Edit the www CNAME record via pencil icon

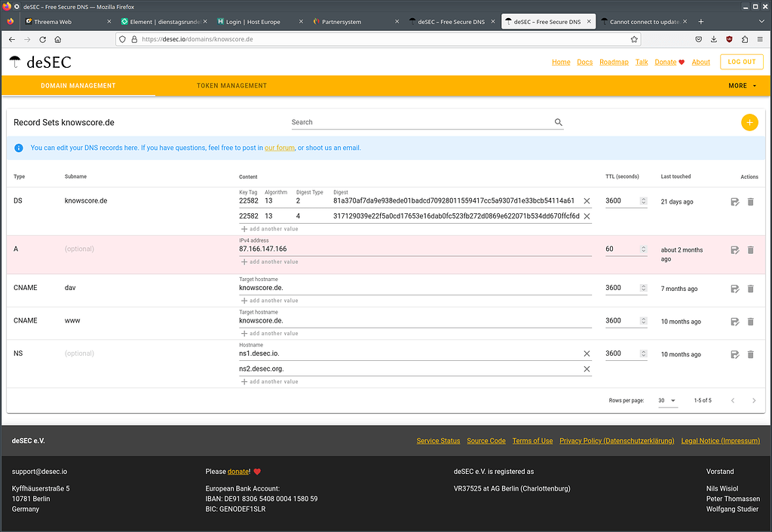tap(734, 321)
